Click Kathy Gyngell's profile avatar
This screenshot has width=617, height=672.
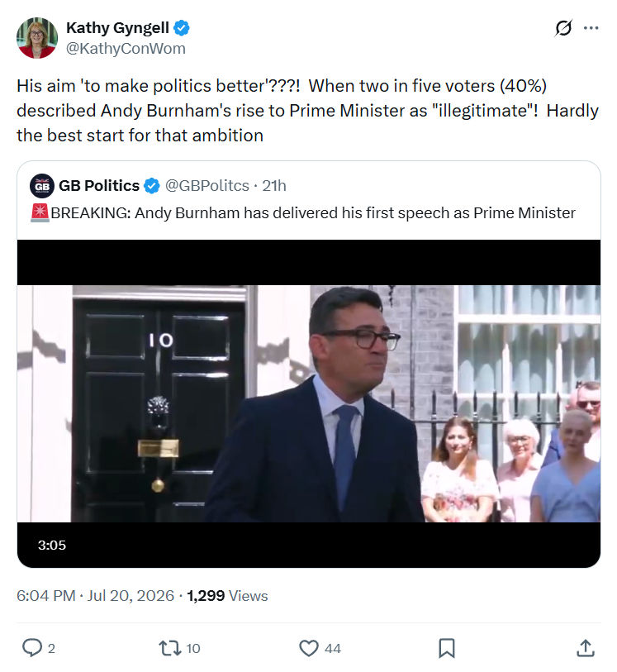37,38
